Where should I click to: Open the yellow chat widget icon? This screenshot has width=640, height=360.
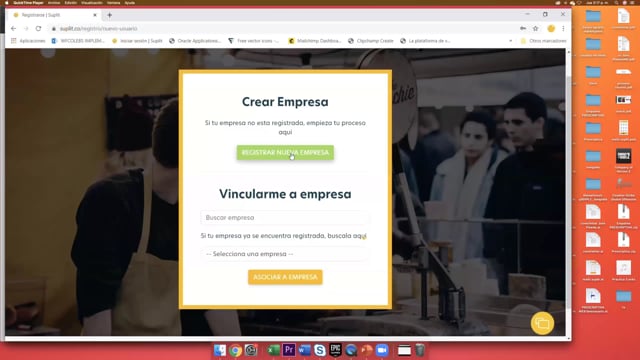point(542,323)
